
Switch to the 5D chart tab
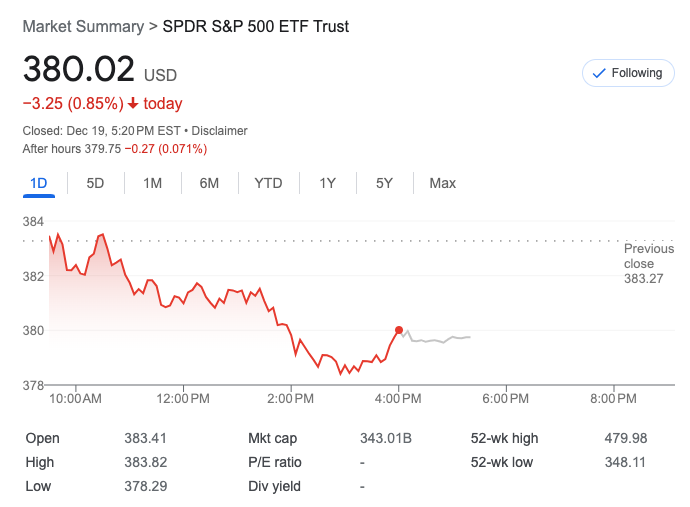point(95,183)
